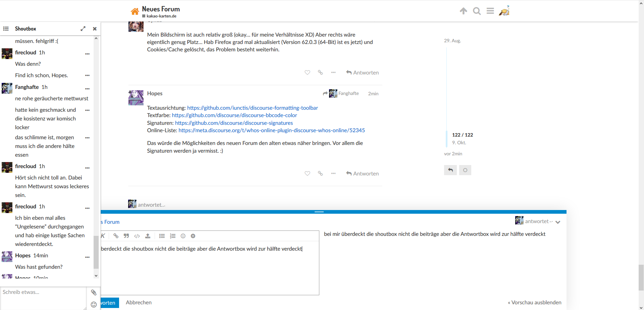Insert a blockquote using the composer toolbar
644x310 pixels.
click(x=126, y=236)
